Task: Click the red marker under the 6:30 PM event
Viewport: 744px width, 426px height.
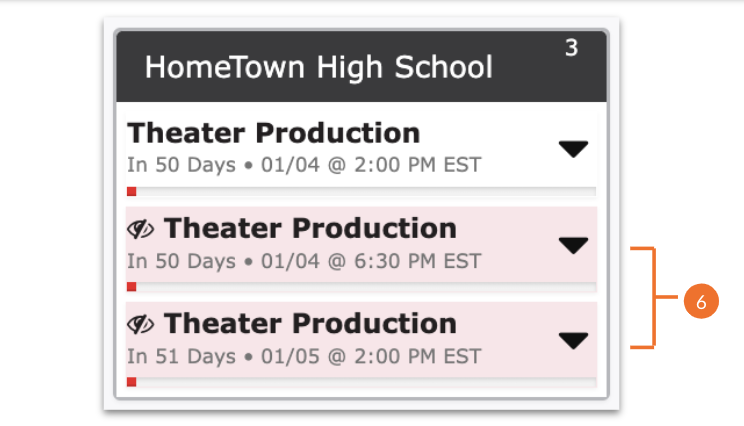Action: coord(131,287)
